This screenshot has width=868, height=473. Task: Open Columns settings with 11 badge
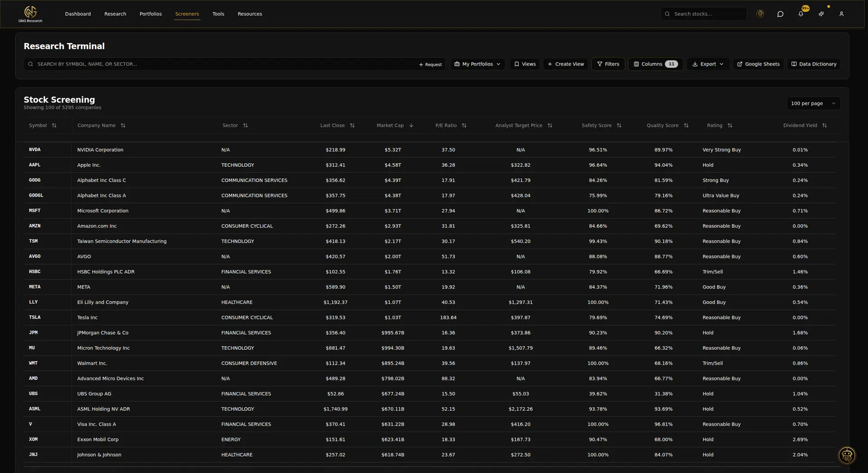coord(656,64)
